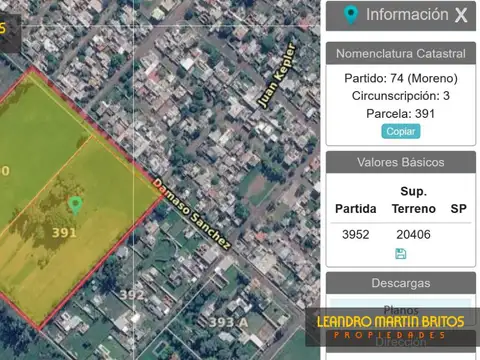Click the SP column header
Image resolution: width=480 pixels, height=360 pixels.
point(459,209)
